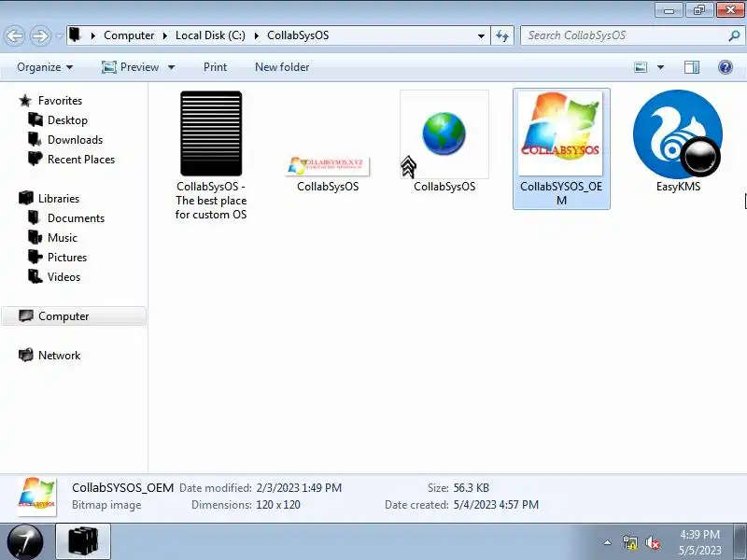Open Help with the question mark icon
Viewport: 747px width, 560px height.
point(726,67)
